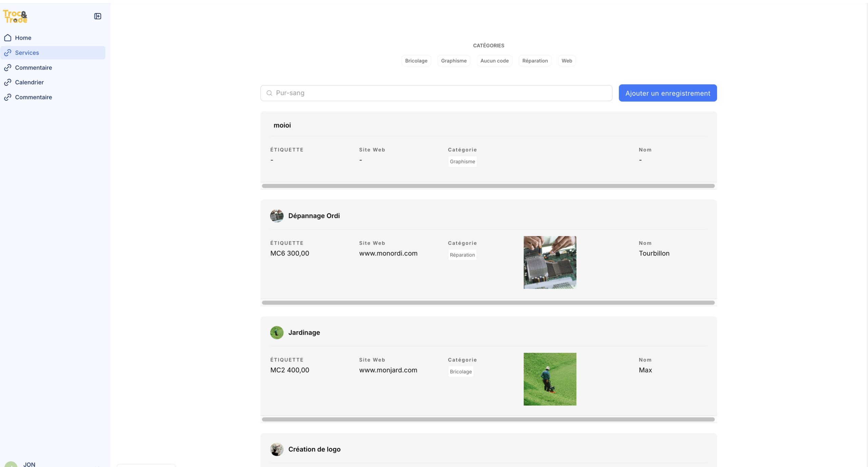Select the Aucun code category filter
The width and height of the screenshot is (868, 467).
pos(494,61)
